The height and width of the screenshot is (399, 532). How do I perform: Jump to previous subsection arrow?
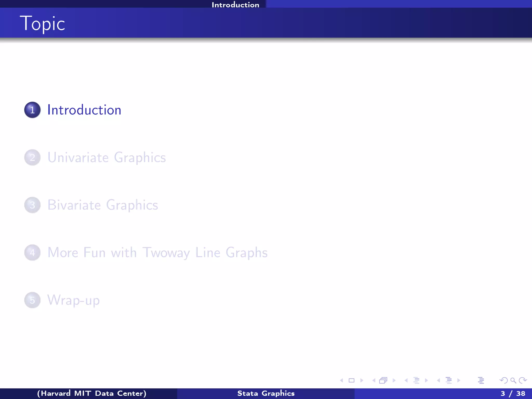click(406, 380)
